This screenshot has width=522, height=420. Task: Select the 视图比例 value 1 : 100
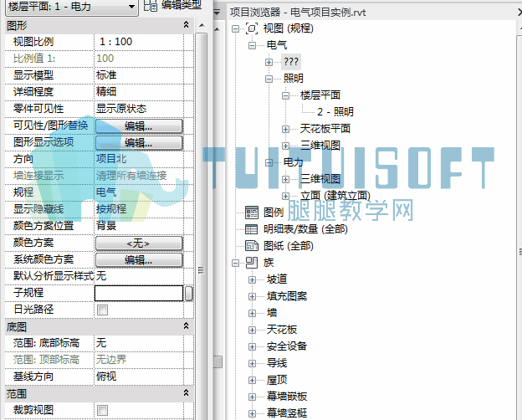(115, 42)
